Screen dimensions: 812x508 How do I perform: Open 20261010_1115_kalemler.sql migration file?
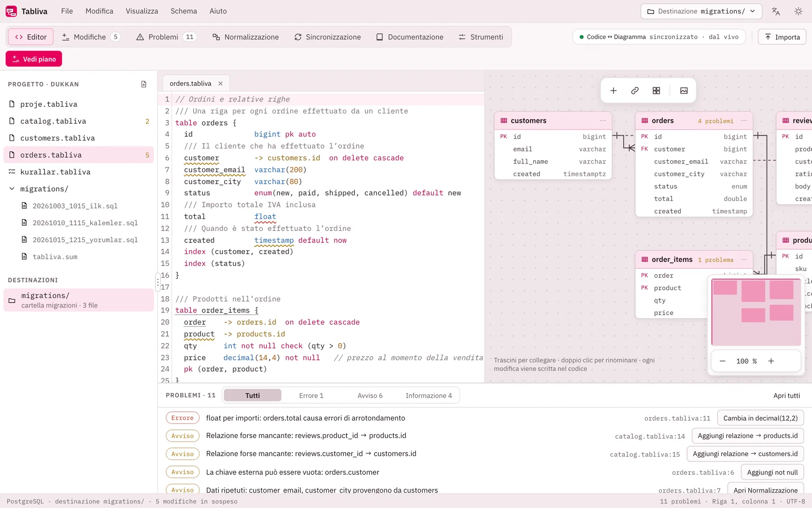point(85,223)
